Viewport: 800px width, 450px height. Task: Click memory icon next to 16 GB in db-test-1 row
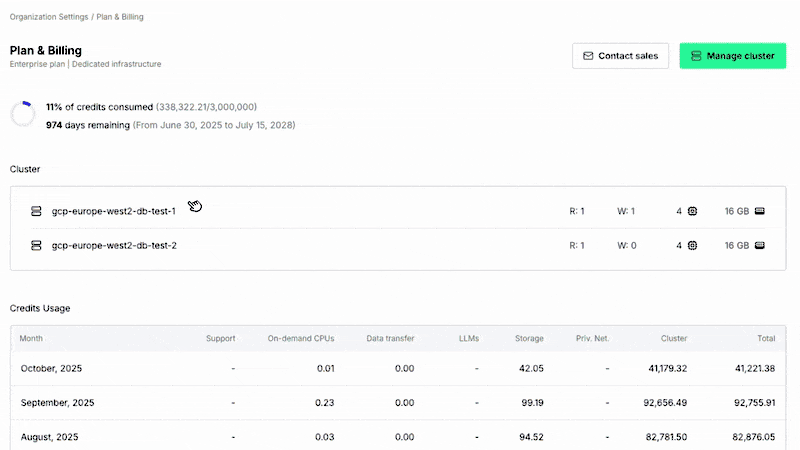760,211
